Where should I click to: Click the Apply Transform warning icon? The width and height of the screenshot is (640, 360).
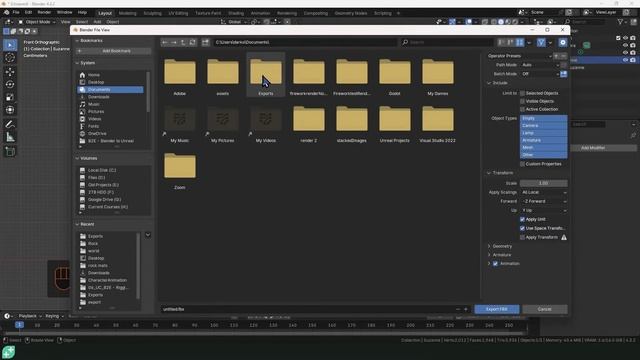click(x=564, y=237)
